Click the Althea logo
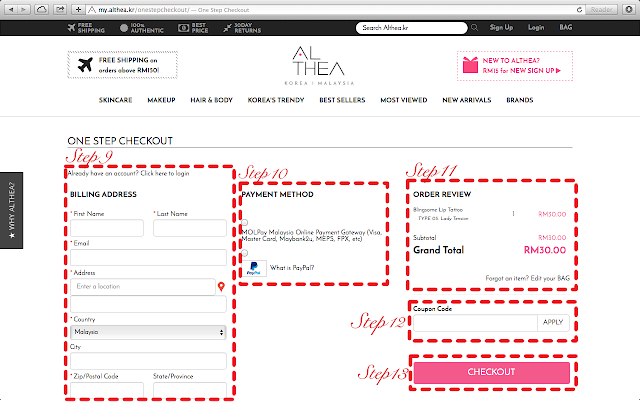Screen dimensions: 640x402 [319, 65]
